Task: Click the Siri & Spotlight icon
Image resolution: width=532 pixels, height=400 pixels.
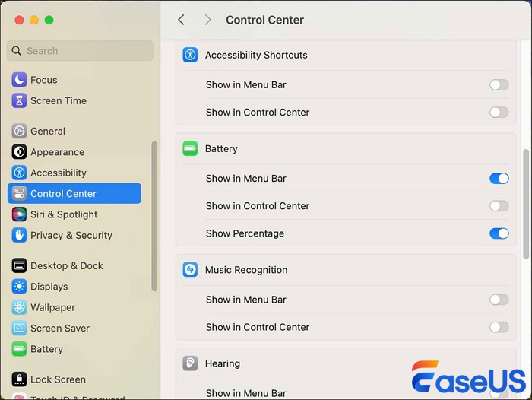Action: point(19,214)
